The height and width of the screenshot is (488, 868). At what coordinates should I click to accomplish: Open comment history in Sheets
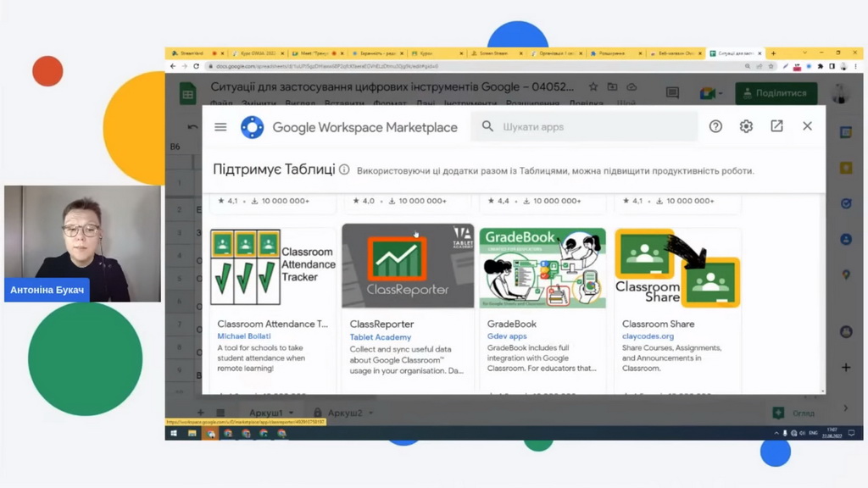click(672, 93)
